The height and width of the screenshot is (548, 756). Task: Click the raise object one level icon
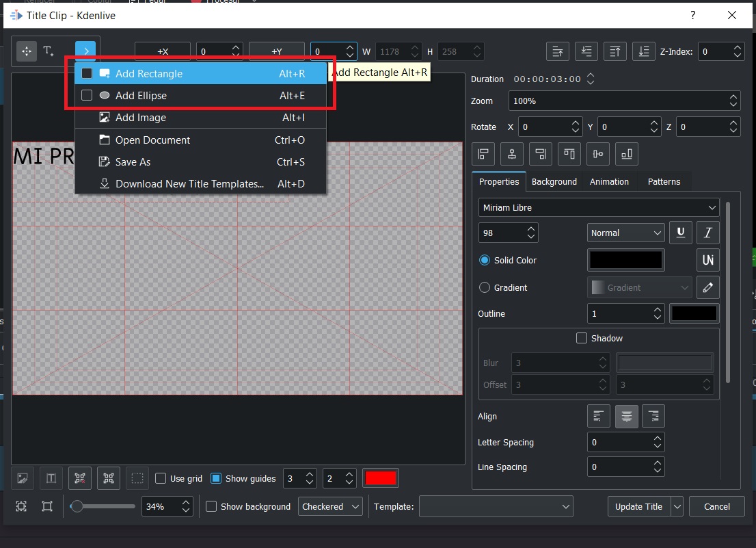[557, 51]
